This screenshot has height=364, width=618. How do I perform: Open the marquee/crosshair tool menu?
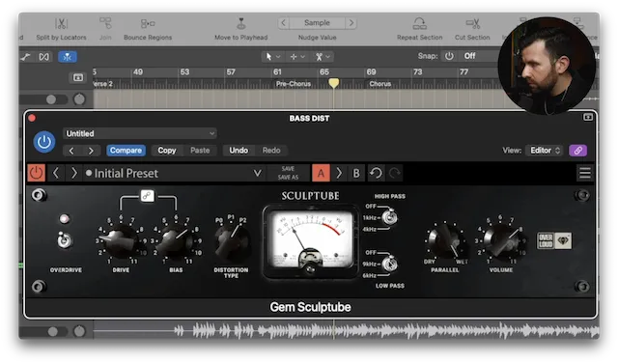297,57
